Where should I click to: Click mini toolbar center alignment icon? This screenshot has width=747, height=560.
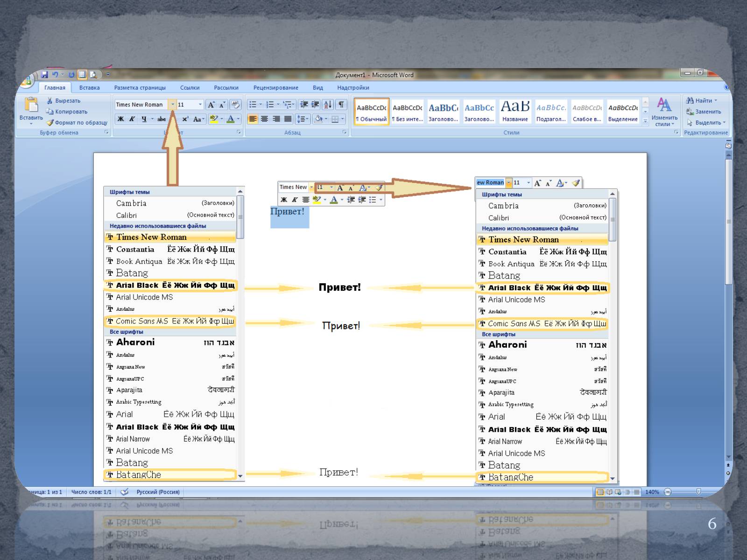point(306,200)
